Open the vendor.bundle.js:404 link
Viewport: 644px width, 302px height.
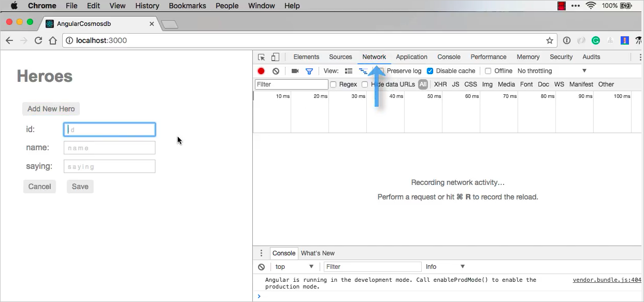coord(606,280)
